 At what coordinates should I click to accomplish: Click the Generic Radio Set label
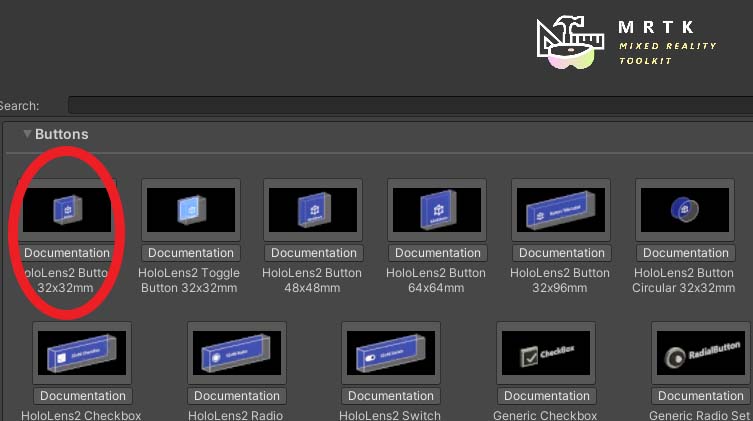click(699, 415)
